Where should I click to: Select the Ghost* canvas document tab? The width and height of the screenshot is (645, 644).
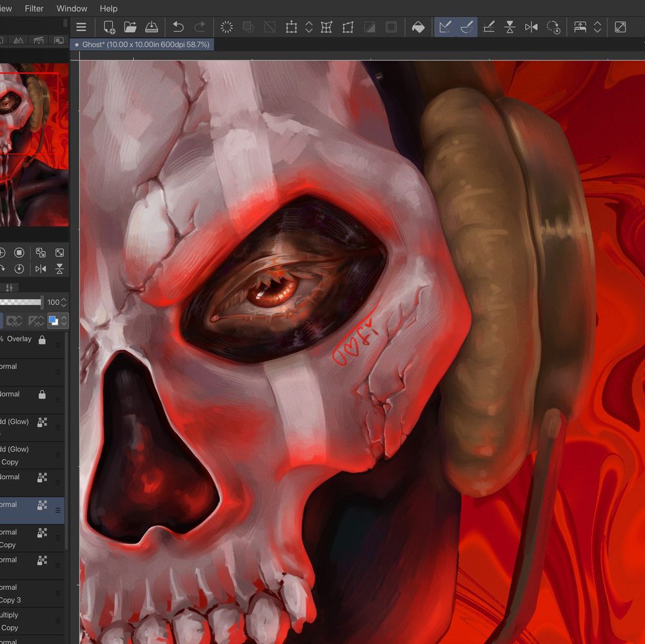(x=142, y=44)
